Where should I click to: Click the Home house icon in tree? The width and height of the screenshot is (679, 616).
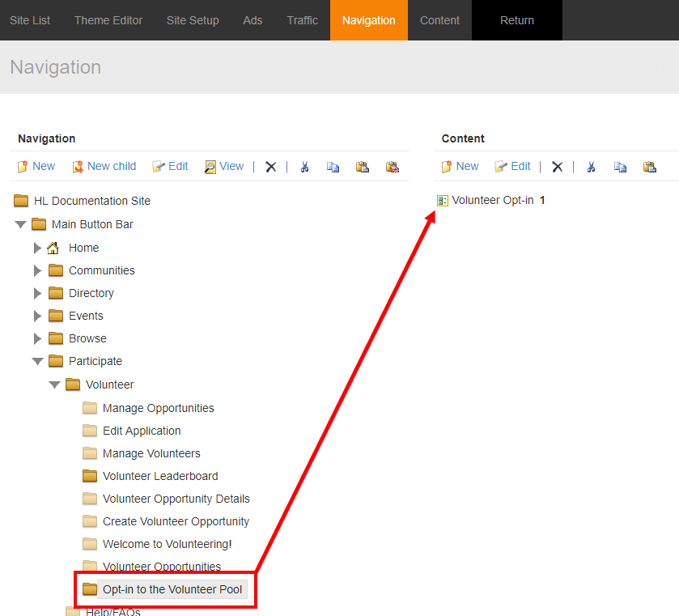[53, 248]
